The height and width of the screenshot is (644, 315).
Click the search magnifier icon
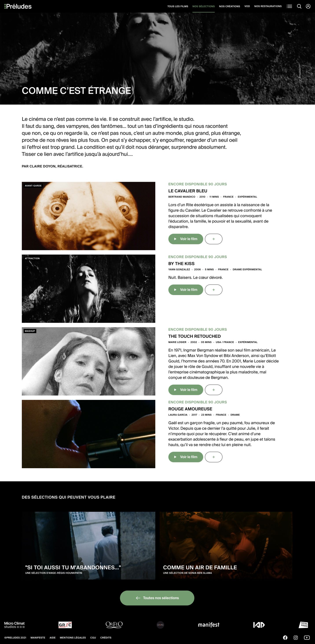[299, 6]
